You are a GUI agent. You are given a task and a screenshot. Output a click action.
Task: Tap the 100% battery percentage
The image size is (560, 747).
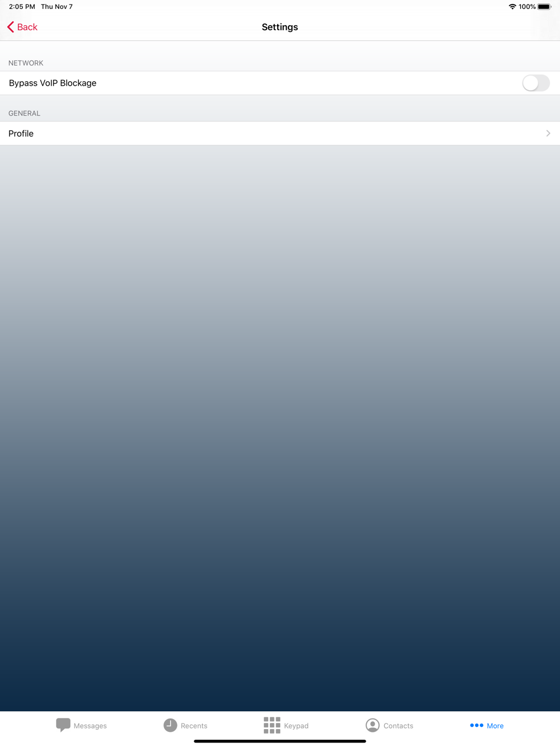(x=527, y=7)
